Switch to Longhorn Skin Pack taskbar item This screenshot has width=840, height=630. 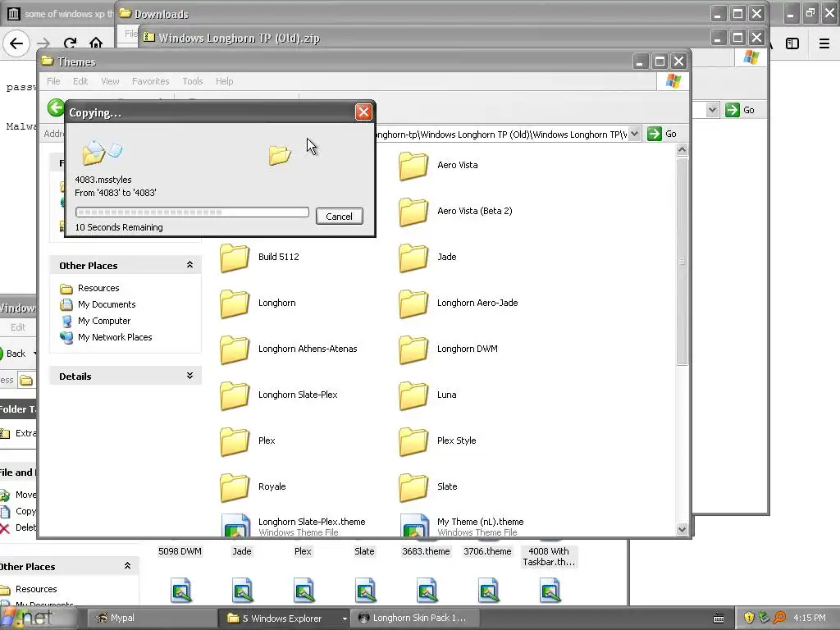[414, 619]
